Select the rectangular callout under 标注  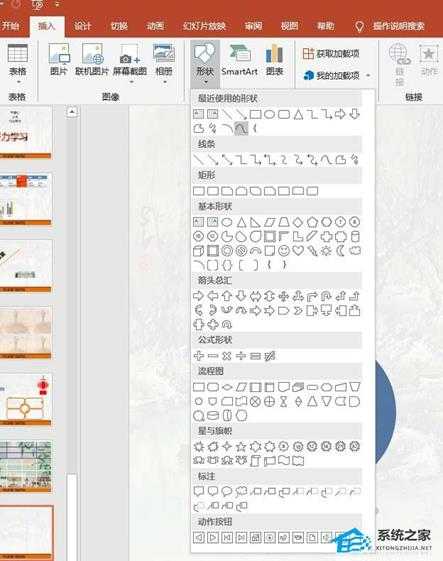click(198, 491)
